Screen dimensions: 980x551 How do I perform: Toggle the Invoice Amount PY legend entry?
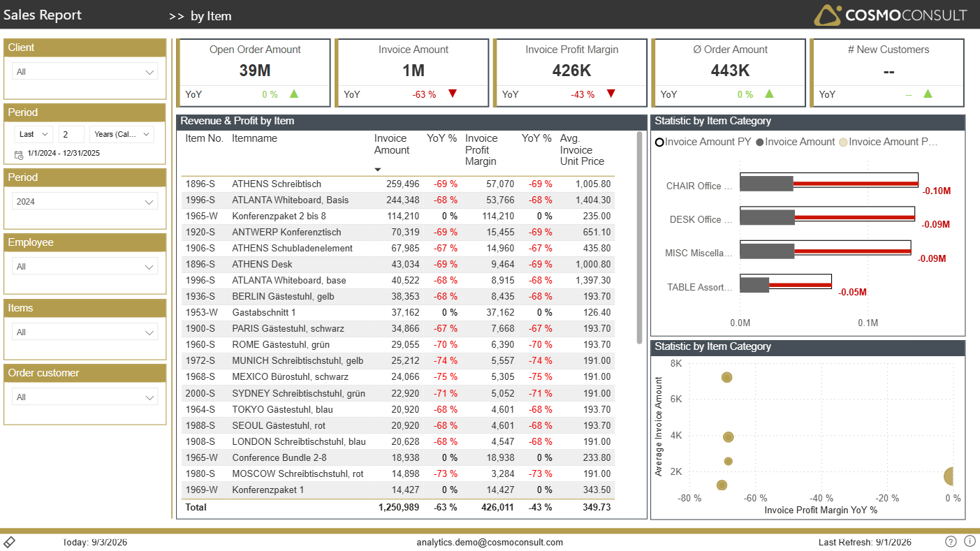(703, 142)
